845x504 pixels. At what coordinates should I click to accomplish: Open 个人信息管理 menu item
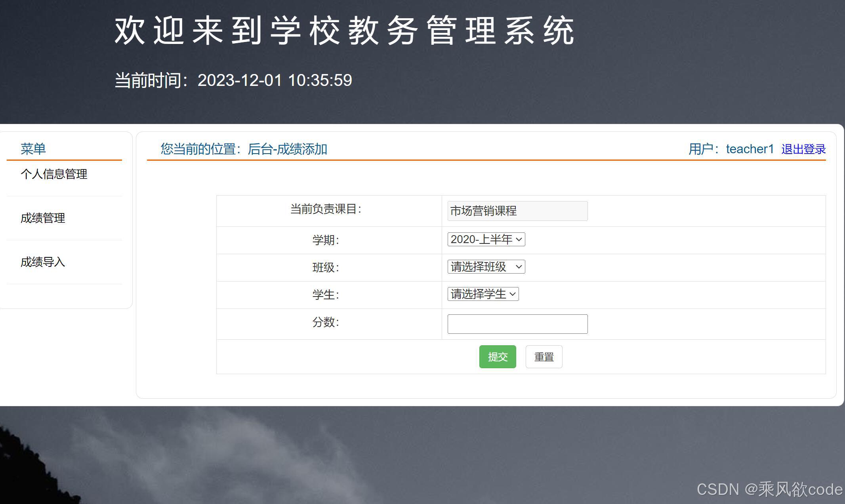pyautogui.click(x=54, y=174)
